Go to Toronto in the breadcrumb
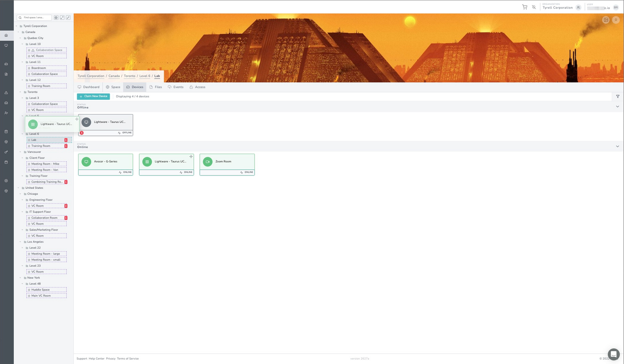The width and height of the screenshot is (624, 364). click(x=129, y=76)
